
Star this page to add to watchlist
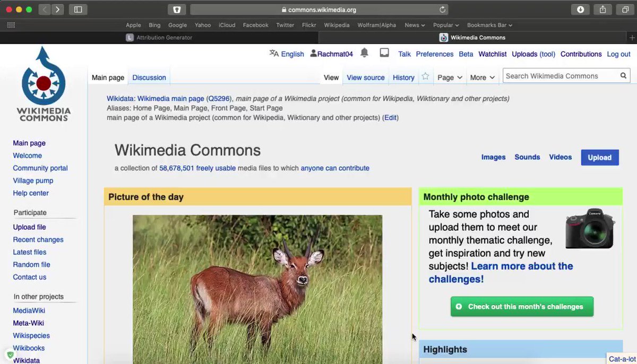[425, 76]
